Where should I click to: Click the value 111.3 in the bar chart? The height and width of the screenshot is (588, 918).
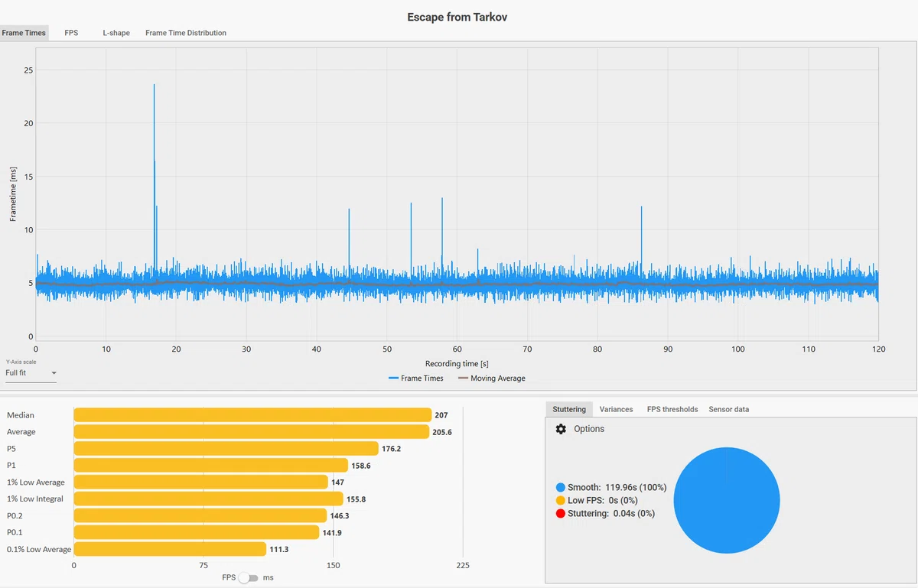click(279, 550)
